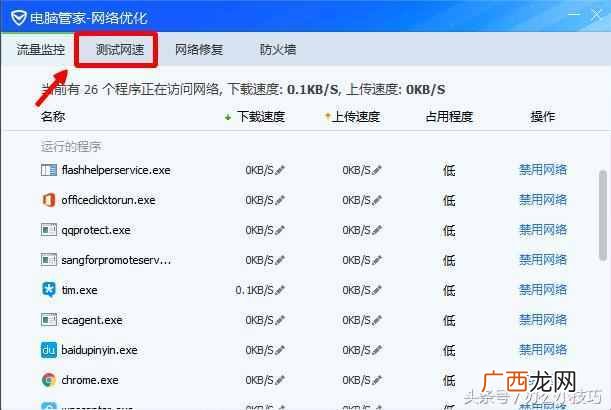611x410 pixels.
Task: Click the program list vertical scrollbar
Action: pos(602,215)
